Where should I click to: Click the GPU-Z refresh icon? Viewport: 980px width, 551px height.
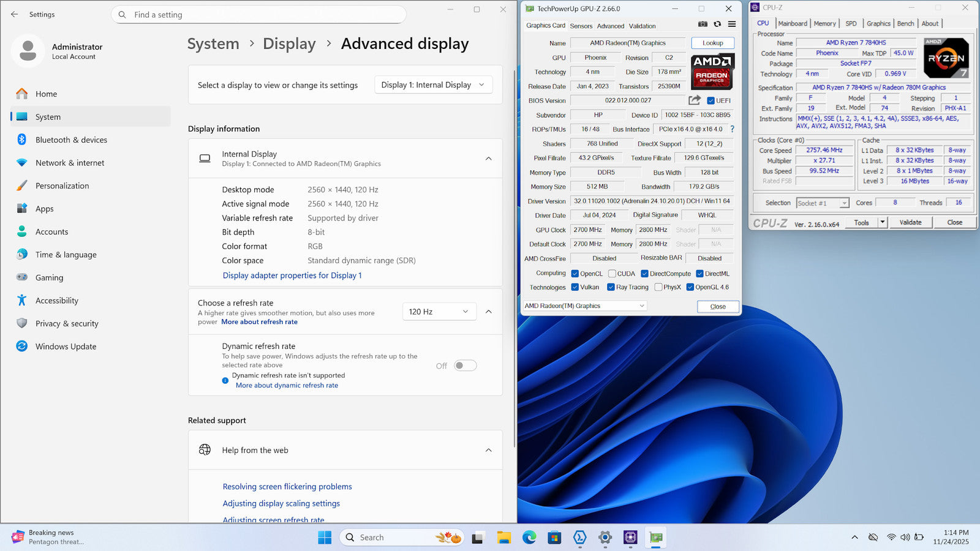[x=717, y=24]
